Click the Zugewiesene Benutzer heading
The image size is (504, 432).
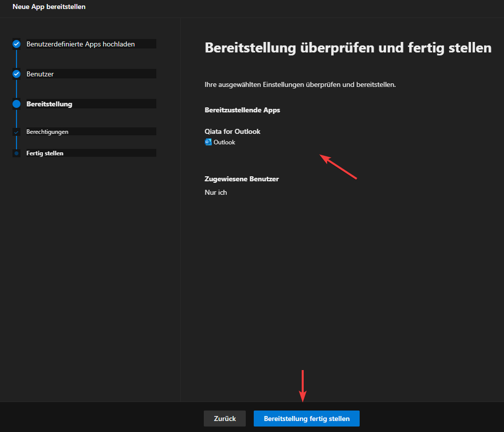point(241,179)
